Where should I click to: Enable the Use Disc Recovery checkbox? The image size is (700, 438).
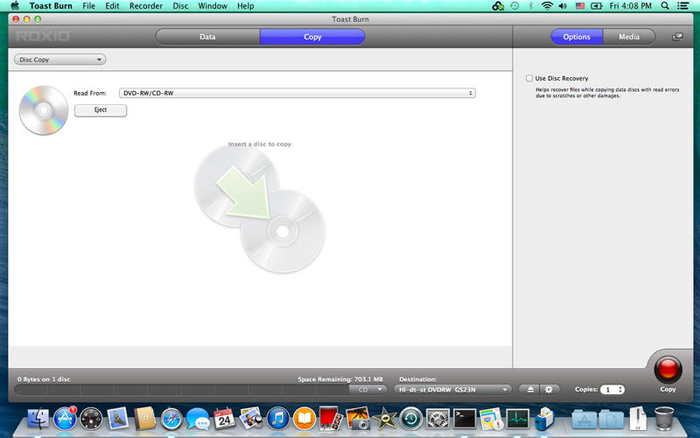coord(529,78)
